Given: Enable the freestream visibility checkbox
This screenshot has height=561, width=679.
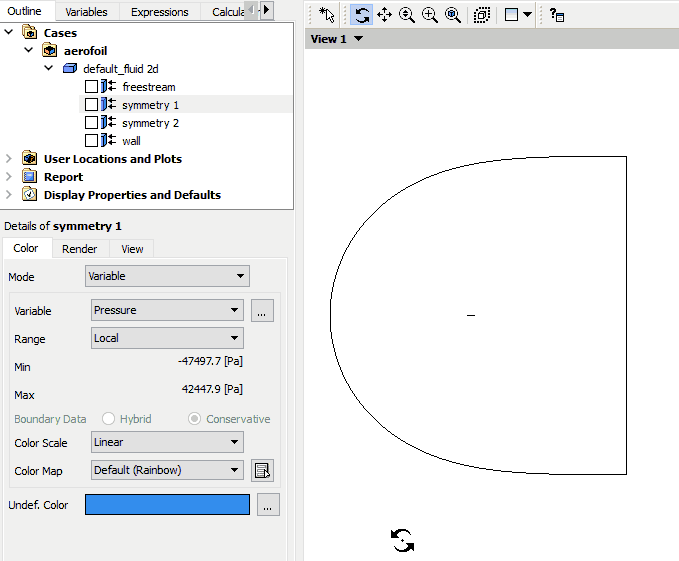Looking at the screenshot, I should tap(92, 87).
